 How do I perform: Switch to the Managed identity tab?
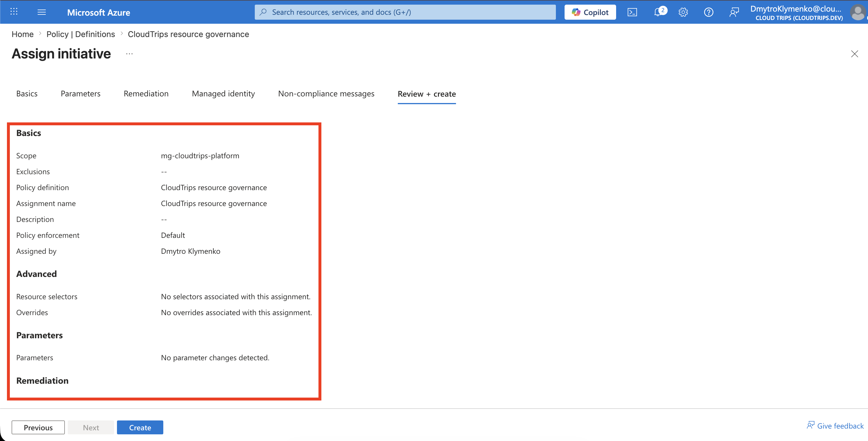tap(224, 94)
